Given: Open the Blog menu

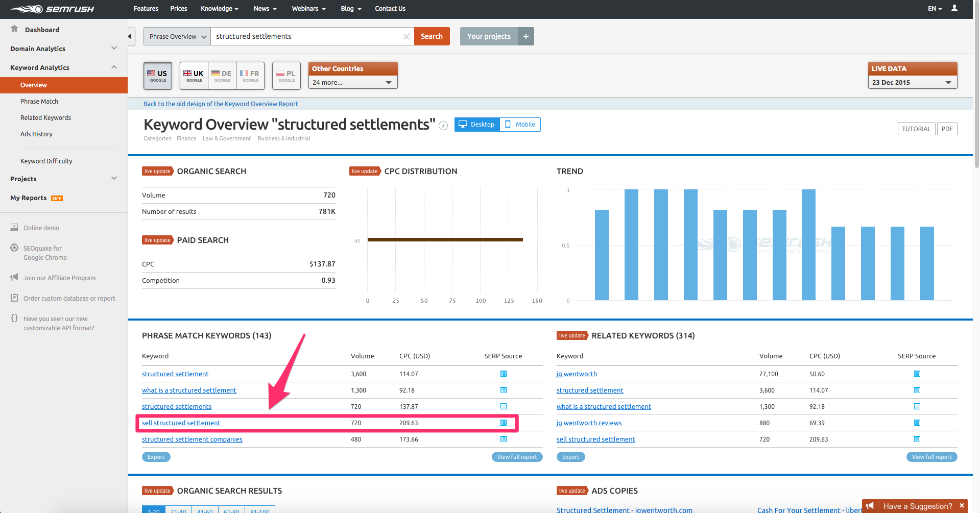Looking at the screenshot, I should click(351, 9).
